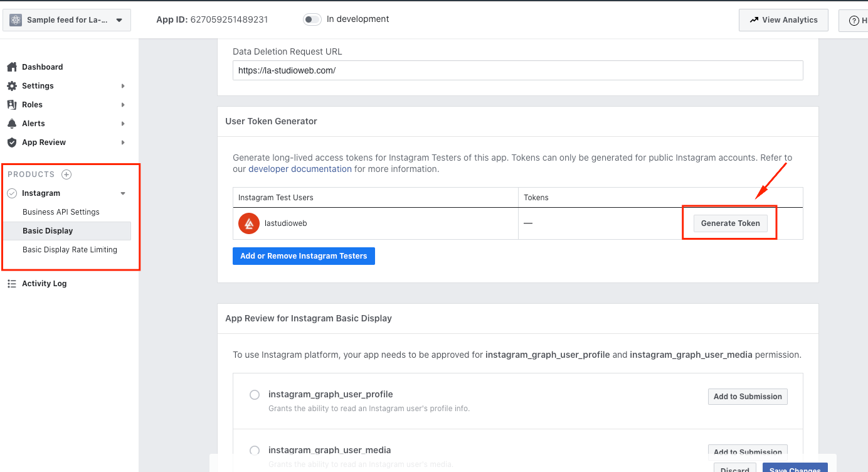Click the App Review shield icon
The image size is (868, 472).
(11, 142)
